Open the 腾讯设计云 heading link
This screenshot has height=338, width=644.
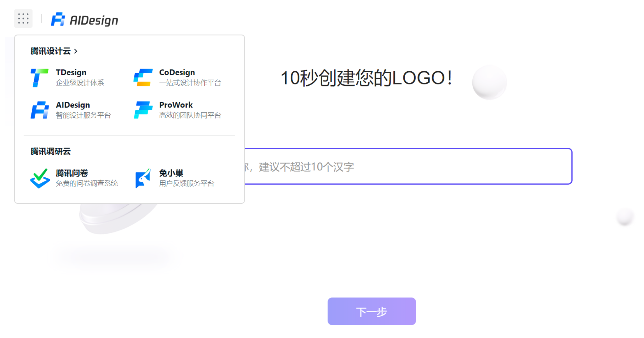pyautogui.click(x=50, y=51)
